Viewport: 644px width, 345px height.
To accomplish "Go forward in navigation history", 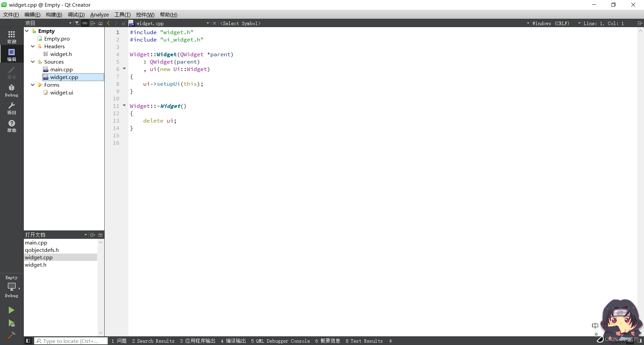I will pos(116,23).
